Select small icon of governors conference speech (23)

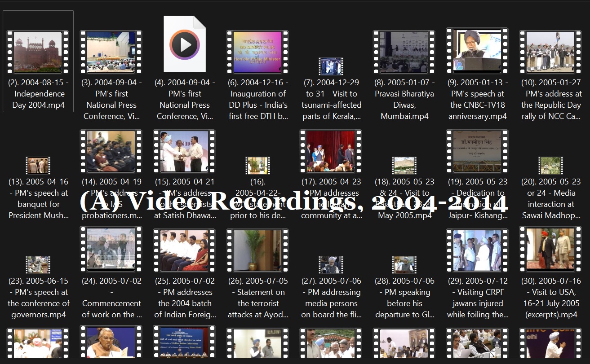[38, 265]
